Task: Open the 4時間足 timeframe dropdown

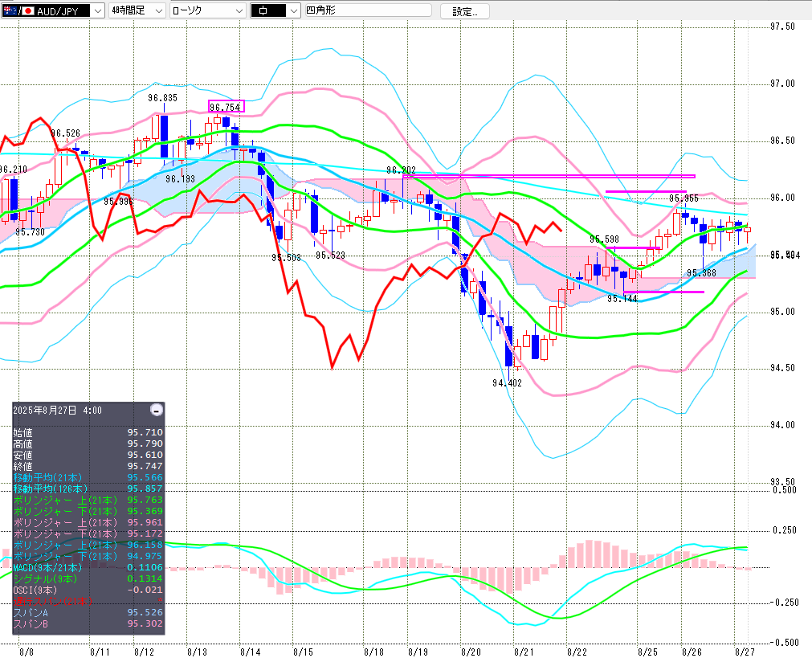Action: pos(159,10)
